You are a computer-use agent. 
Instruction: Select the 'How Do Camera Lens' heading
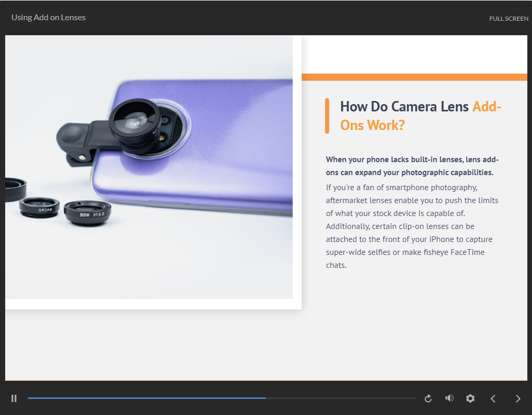(x=405, y=107)
